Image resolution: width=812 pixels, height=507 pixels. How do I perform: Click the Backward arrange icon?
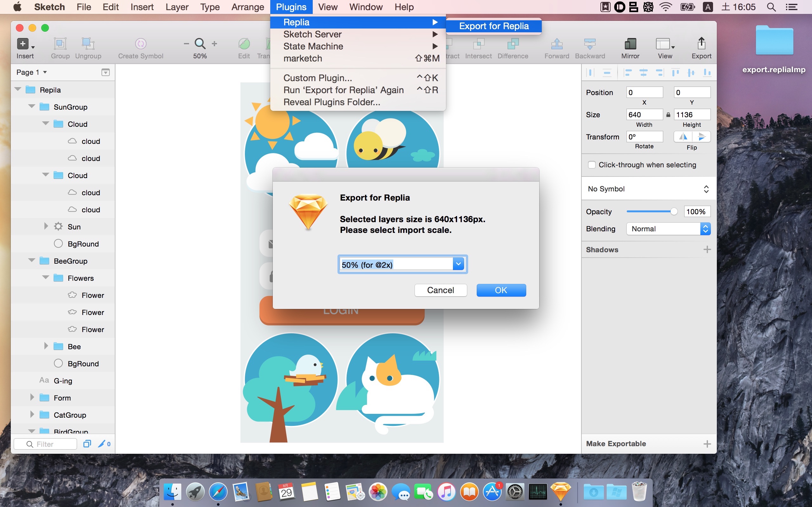[590, 44]
